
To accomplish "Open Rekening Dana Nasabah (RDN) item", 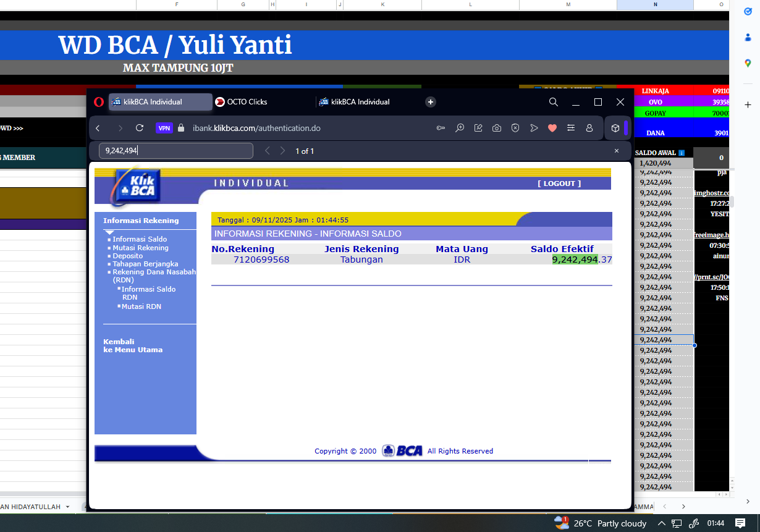I will click(x=154, y=276).
